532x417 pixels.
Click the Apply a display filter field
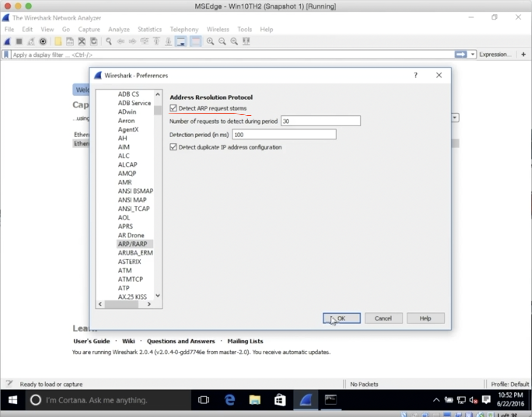[x=232, y=55]
